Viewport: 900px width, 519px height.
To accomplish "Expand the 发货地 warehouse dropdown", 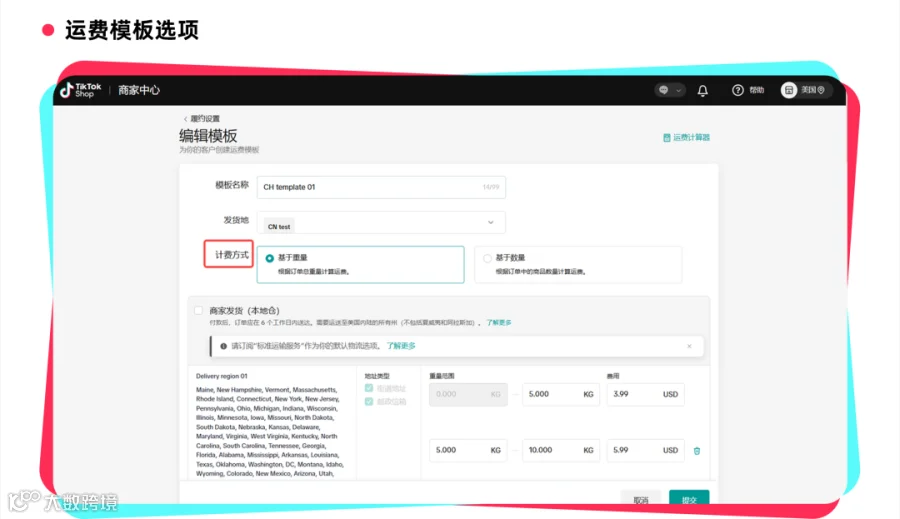I will (x=491, y=223).
